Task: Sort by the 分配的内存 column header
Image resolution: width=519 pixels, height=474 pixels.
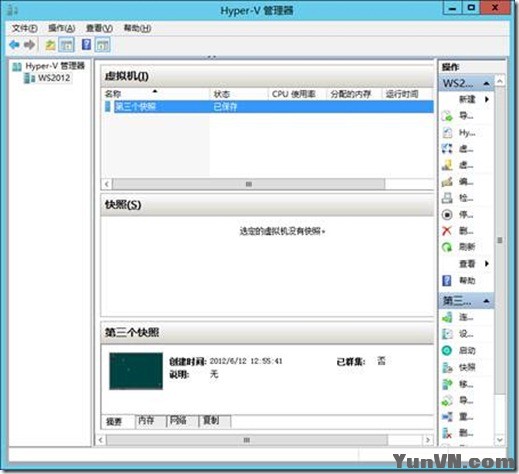Action: [x=354, y=94]
